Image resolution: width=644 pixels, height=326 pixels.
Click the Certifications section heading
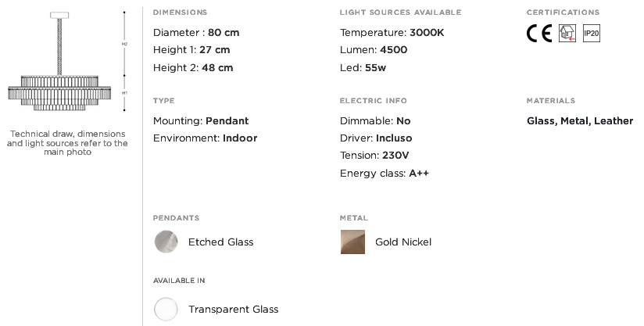563,13
